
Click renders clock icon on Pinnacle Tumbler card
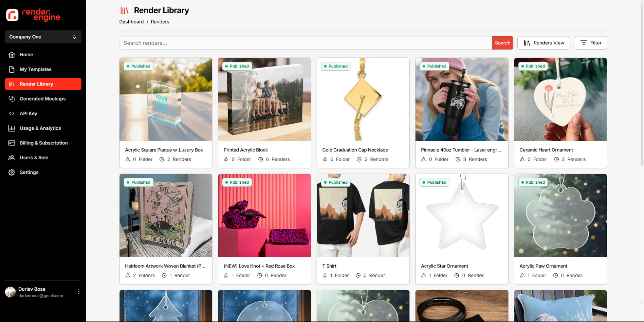pos(458,159)
